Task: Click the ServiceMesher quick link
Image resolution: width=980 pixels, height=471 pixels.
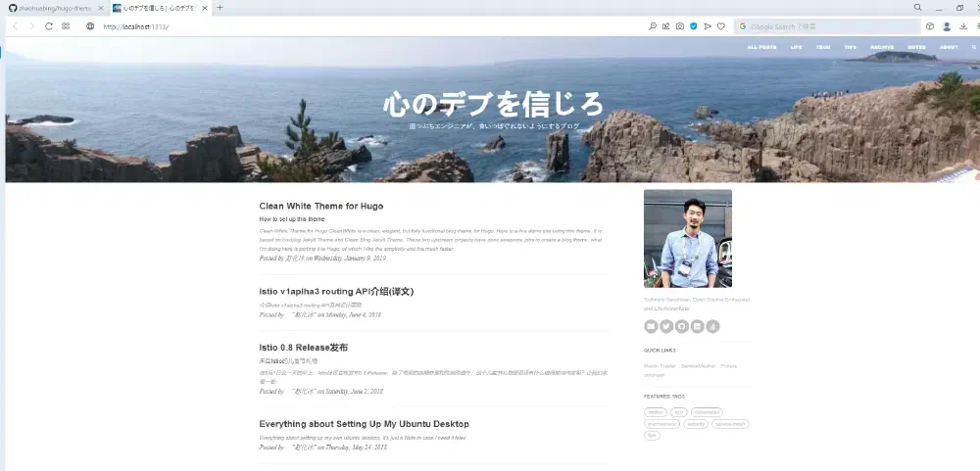Action: pos(698,366)
